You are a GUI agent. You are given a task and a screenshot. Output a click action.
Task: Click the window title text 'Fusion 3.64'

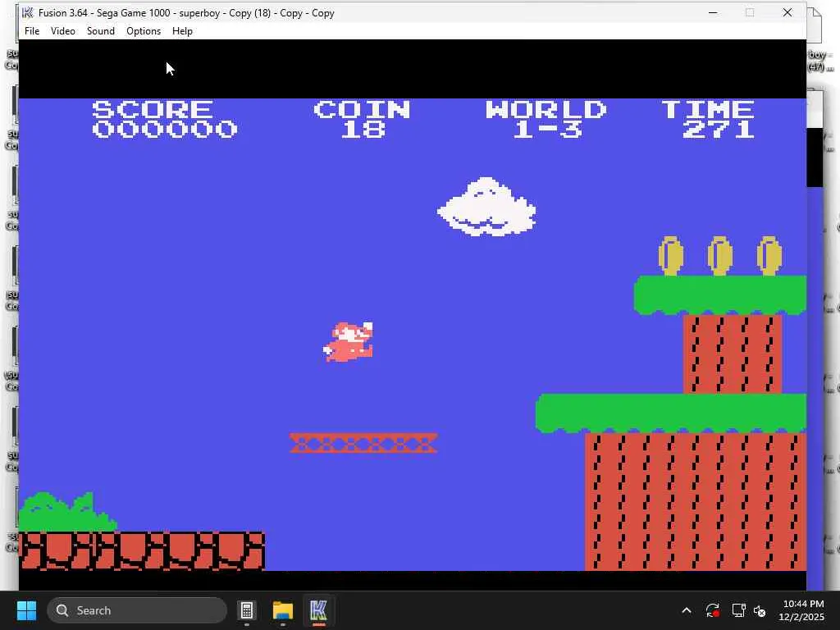pos(62,13)
